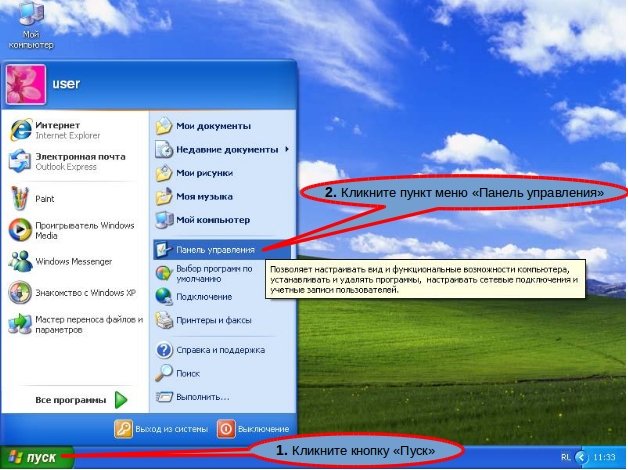The width and height of the screenshot is (628, 470).
Task: Open Paint from the text label
Action: click(x=44, y=199)
